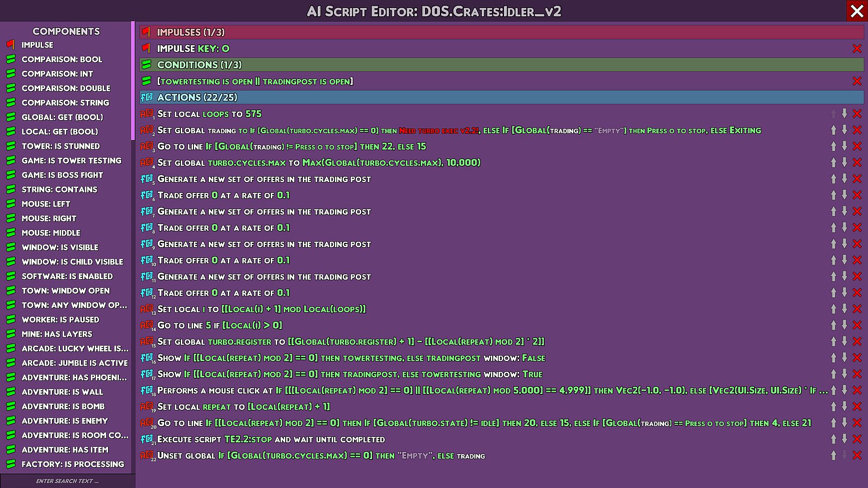Close the AI Script Editor window
This screenshot has height=488, width=868.
[x=857, y=11]
